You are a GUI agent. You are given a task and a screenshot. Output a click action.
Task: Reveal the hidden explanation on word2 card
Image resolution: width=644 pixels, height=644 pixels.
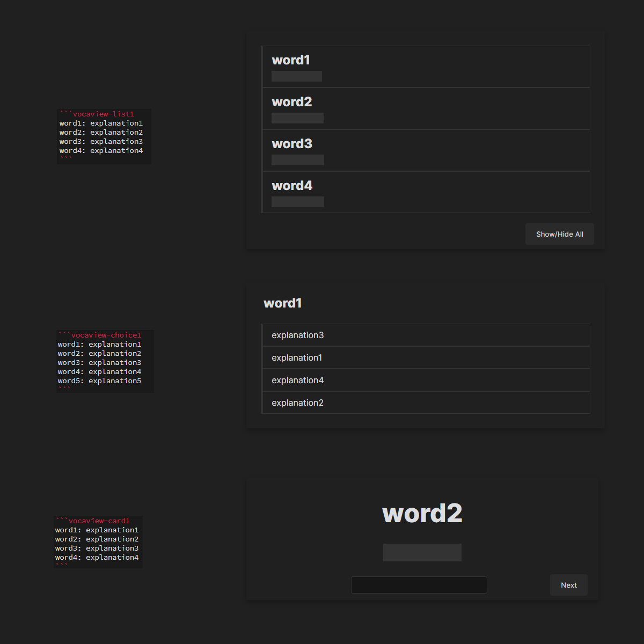(422, 552)
